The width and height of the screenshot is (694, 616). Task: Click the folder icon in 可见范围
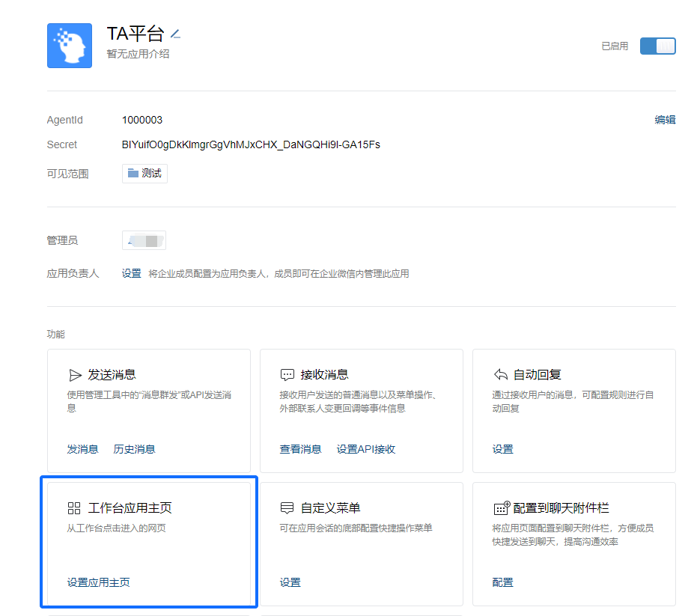[133, 174]
